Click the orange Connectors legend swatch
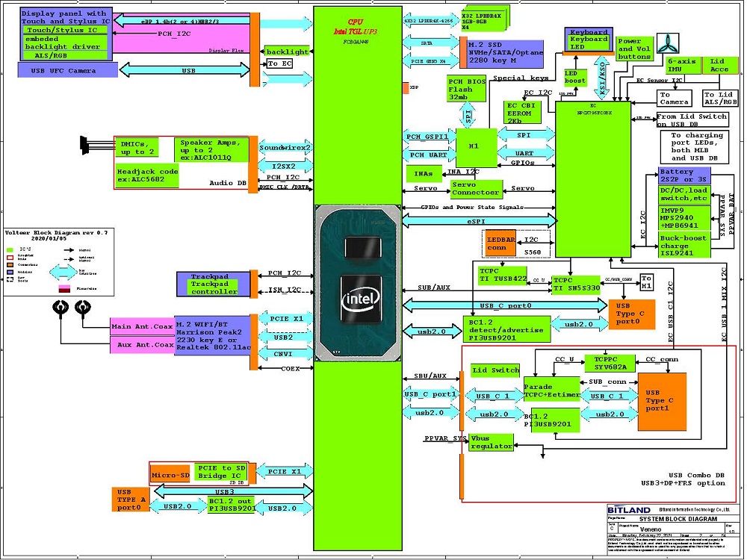This screenshot has height=560, width=747. click(x=10, y=265)
